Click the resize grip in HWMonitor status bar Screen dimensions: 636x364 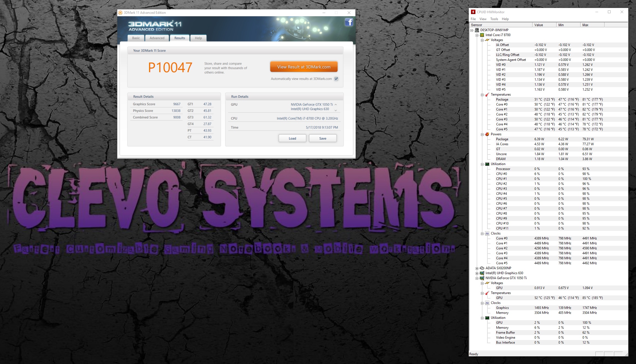tap(626, 354)
